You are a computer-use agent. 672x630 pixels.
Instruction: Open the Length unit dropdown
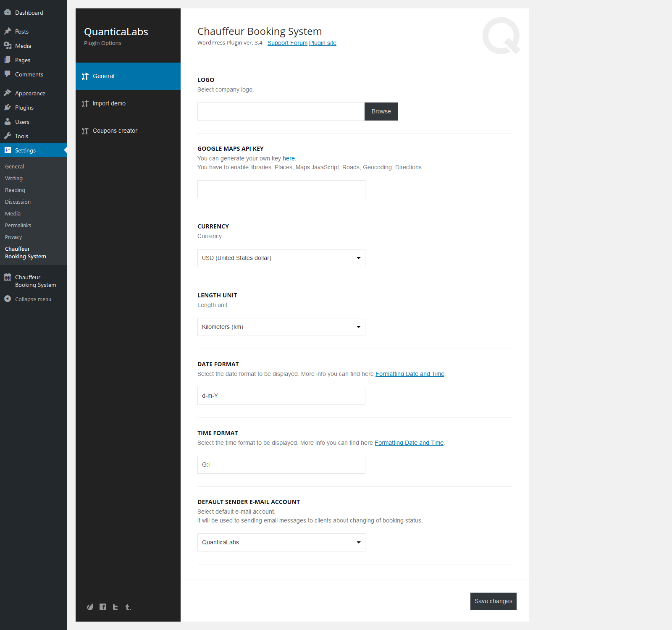click(x=281, y=327)
